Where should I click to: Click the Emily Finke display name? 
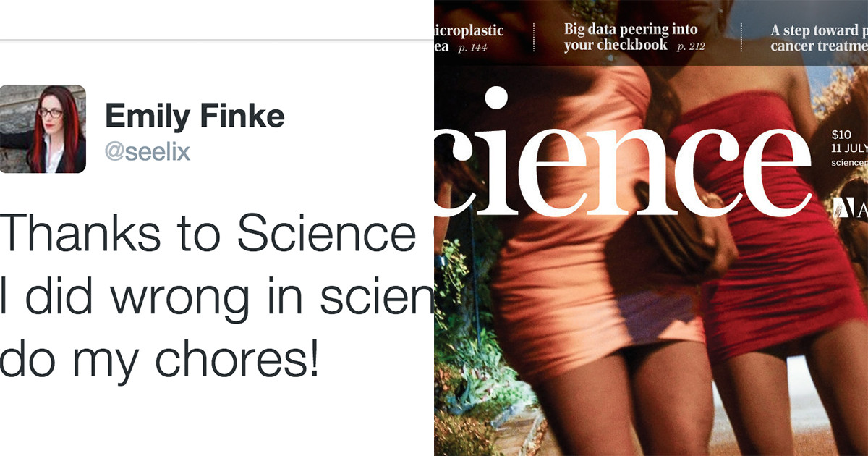195,116
